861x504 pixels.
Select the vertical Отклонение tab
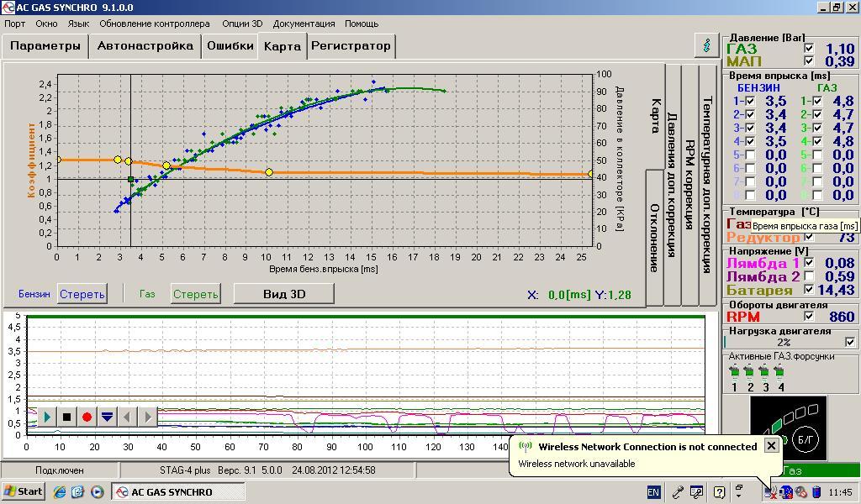point(654,237)
